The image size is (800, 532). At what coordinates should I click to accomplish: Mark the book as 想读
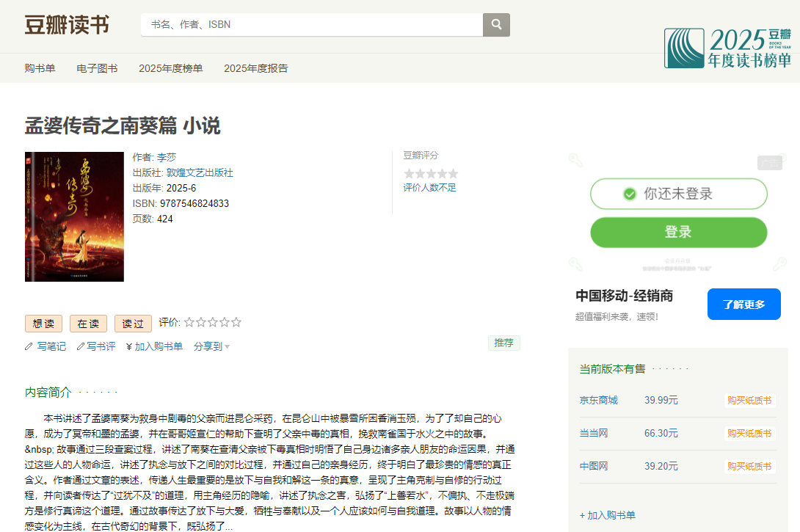(x=43, y=324)
